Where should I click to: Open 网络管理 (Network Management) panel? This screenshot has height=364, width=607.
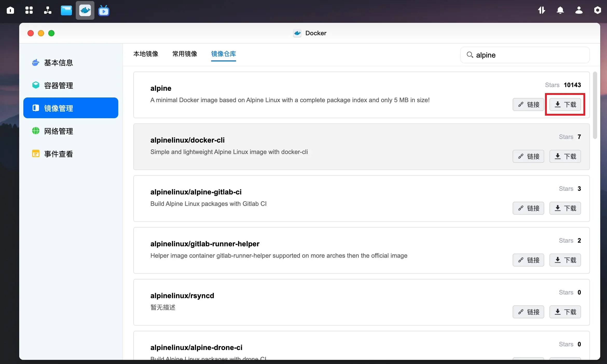(58, 131)
